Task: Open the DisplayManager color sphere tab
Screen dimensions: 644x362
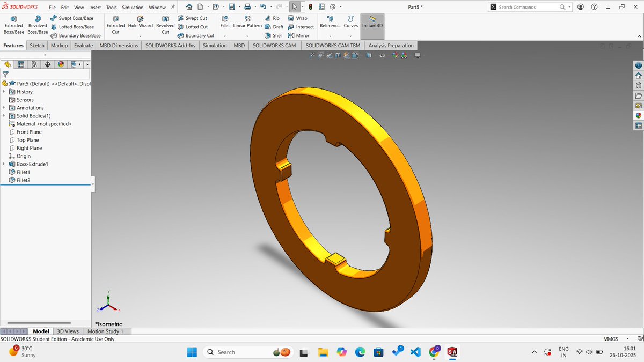Action: click(x=61, y=64)
